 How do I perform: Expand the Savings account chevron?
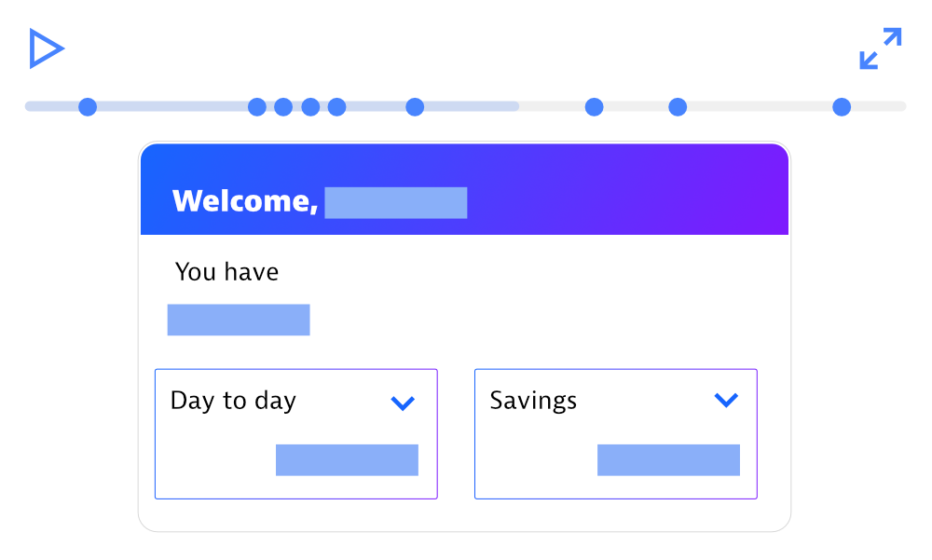(725, 400)
